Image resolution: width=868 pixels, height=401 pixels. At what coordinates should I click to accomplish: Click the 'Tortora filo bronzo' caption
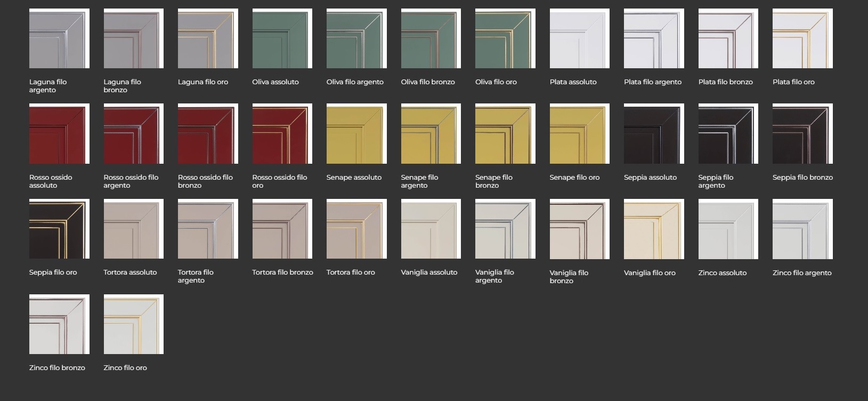(282, 272)
